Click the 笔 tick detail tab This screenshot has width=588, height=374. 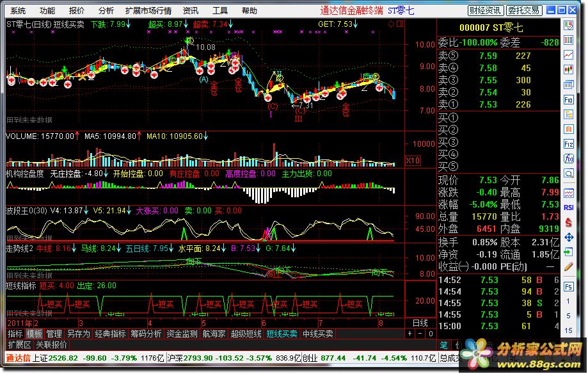[444, 345]
